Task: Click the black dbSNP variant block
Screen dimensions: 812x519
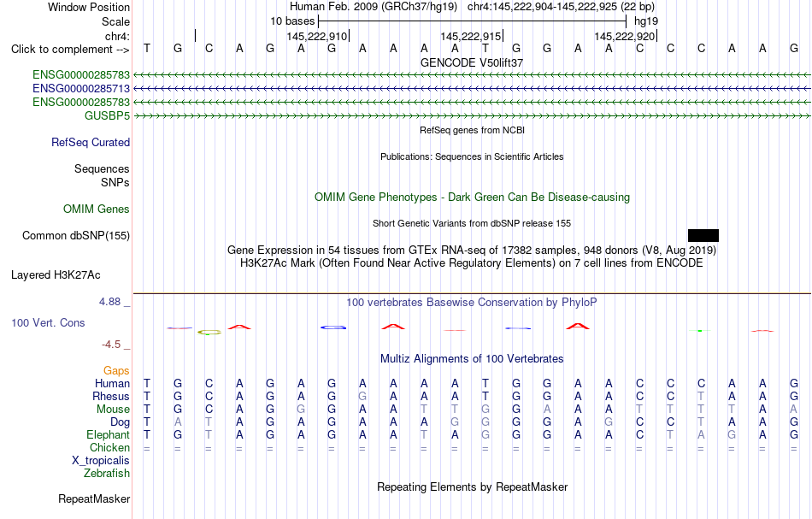Action: (x=703, y=236)
